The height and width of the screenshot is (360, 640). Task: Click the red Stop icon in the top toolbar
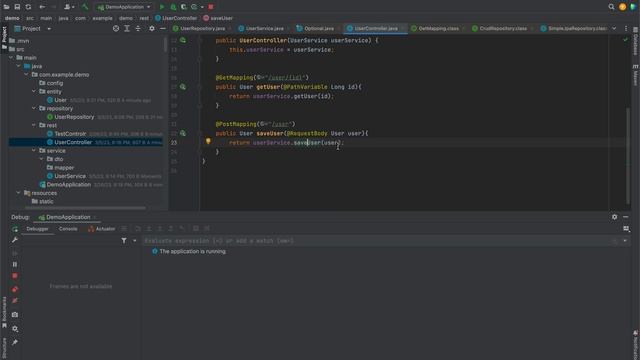point(211,7)
